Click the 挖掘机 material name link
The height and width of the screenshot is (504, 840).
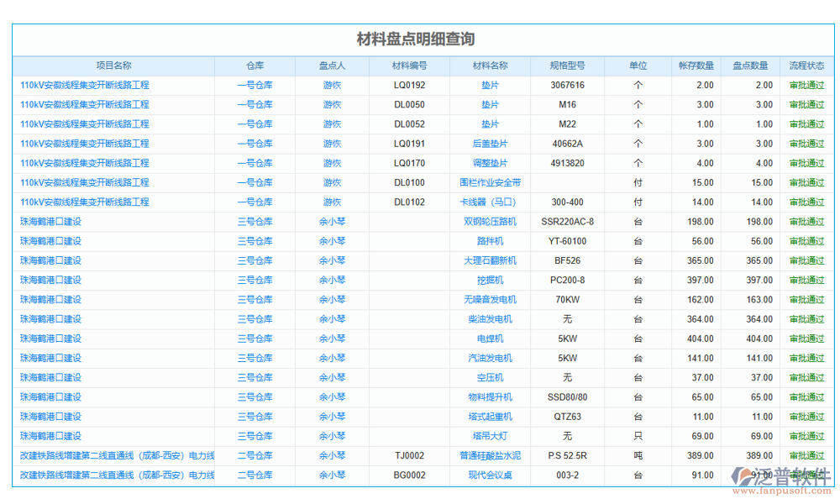491,280
